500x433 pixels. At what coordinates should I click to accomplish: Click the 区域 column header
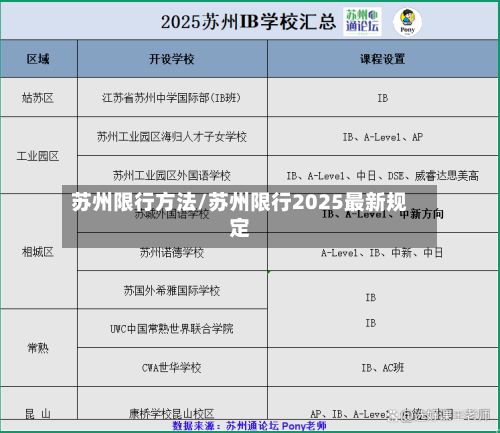tap(39, 59)
